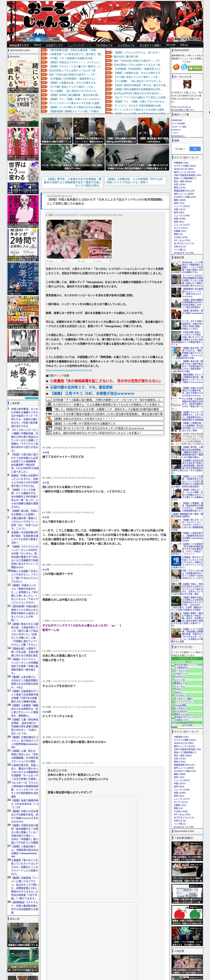Click the NEI favicon beside ヘルシンキ大 link
The width and height of the screenshot is (210, 980).
(x=49, y=414)
